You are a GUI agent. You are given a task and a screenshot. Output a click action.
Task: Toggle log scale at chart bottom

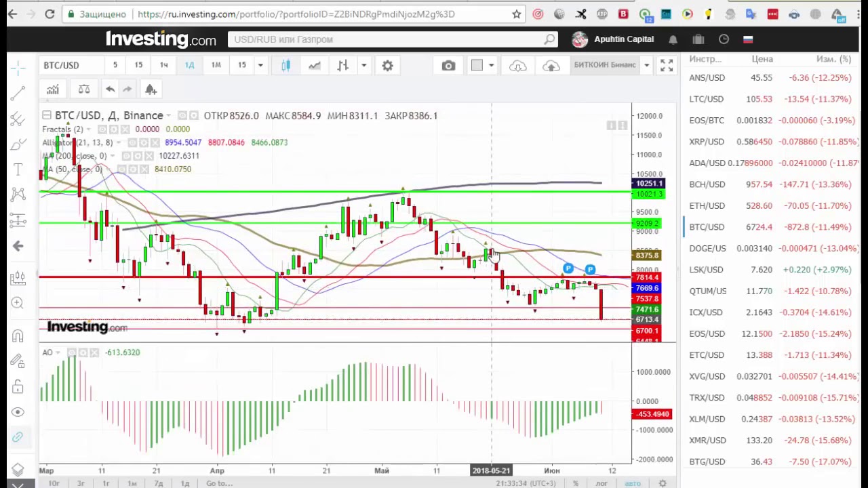601,483
